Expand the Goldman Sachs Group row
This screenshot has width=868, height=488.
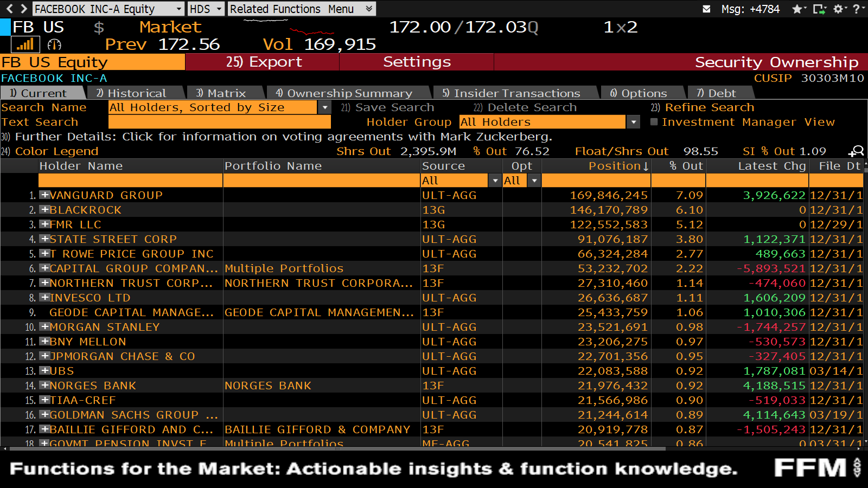pyautogui.click(x=44, y=414)
